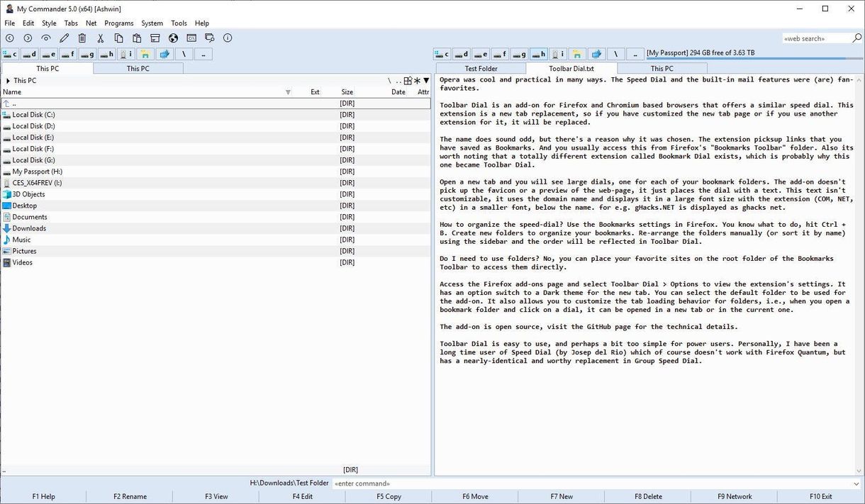The width and height of the screenshot is (865, 504).
Task: Select the Downloads folder
Action: (x=216, y=228)
